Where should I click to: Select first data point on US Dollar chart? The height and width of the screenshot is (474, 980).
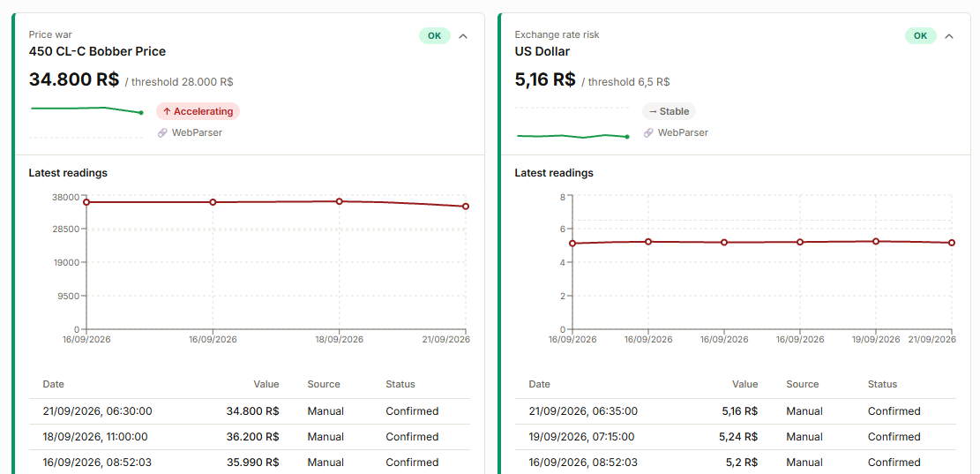(572, 244)
